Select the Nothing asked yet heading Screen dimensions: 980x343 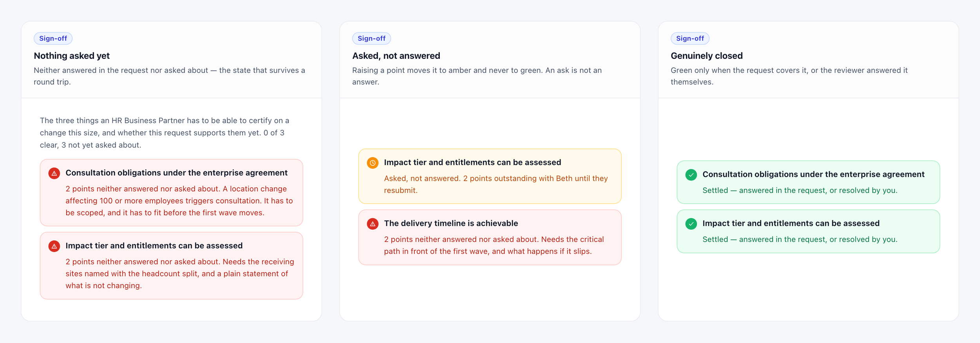72,56
